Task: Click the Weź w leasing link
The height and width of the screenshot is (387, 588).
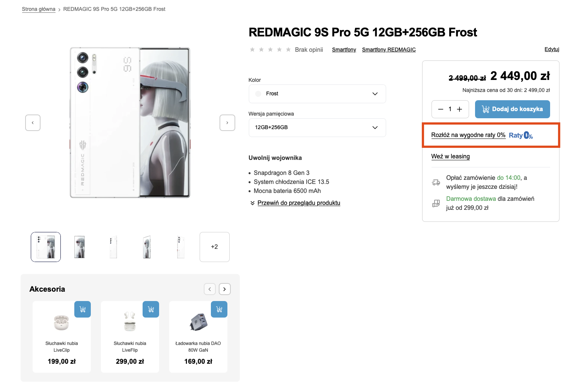Action: pos(450,157)
